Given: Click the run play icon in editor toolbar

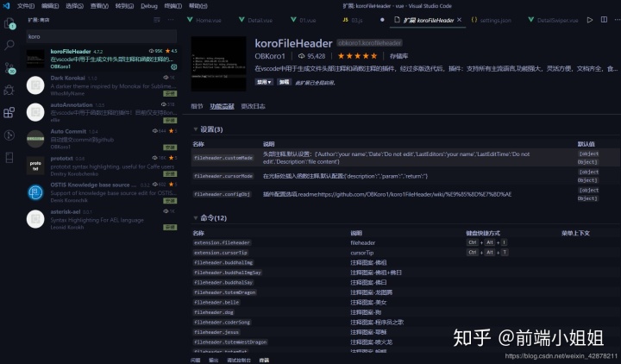Looking at the screenshot, I should (x=590, y=20).
